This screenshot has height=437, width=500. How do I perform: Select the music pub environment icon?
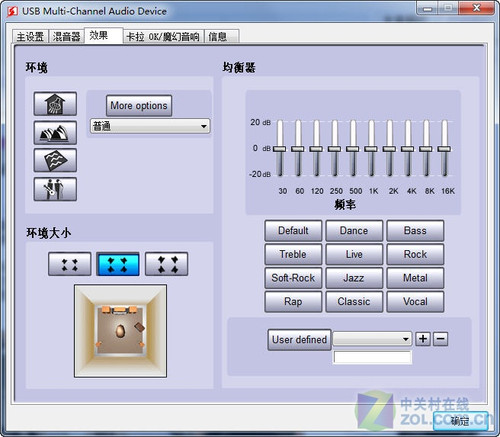[x=55, y=189]
